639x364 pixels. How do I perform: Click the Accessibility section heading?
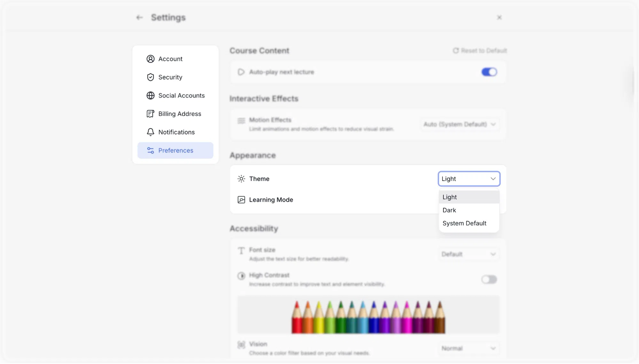254,229
